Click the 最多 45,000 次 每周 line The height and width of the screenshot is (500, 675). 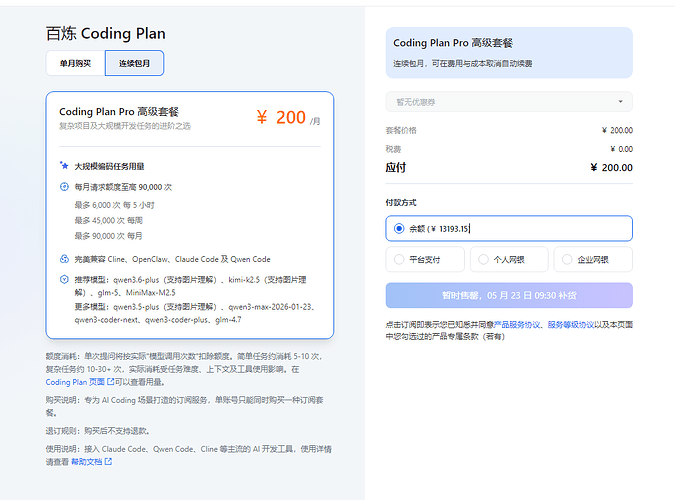pos(108,220)
